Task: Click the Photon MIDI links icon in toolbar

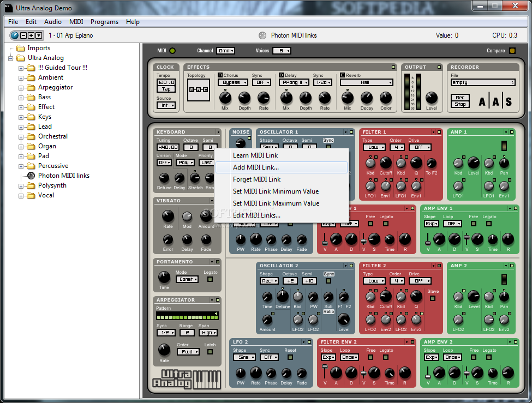Action: click(262, 35)
